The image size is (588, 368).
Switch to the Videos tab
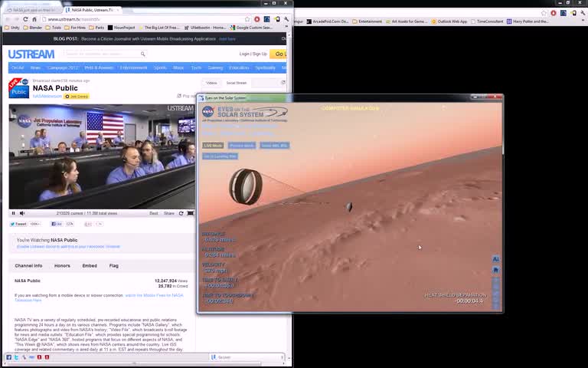point(211,83)
